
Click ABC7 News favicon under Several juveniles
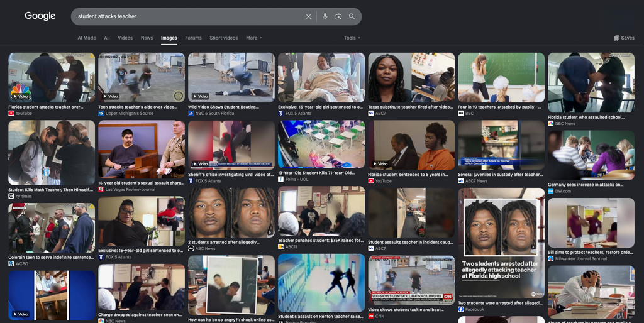click(461, 180)
